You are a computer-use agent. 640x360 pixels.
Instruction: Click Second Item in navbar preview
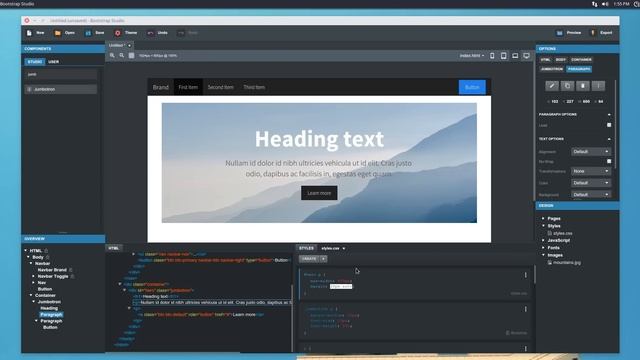[x=220, y=87]
